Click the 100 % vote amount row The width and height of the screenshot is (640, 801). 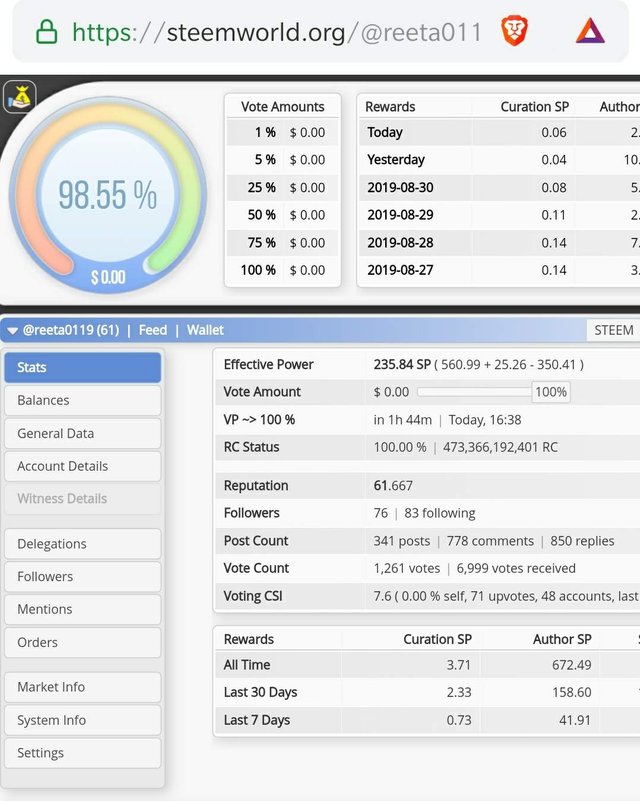click(x=282, y=270)
